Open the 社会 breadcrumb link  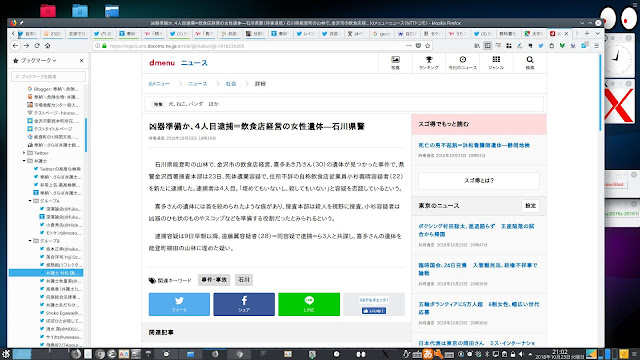pyautogui.click(x=231, y=84)
